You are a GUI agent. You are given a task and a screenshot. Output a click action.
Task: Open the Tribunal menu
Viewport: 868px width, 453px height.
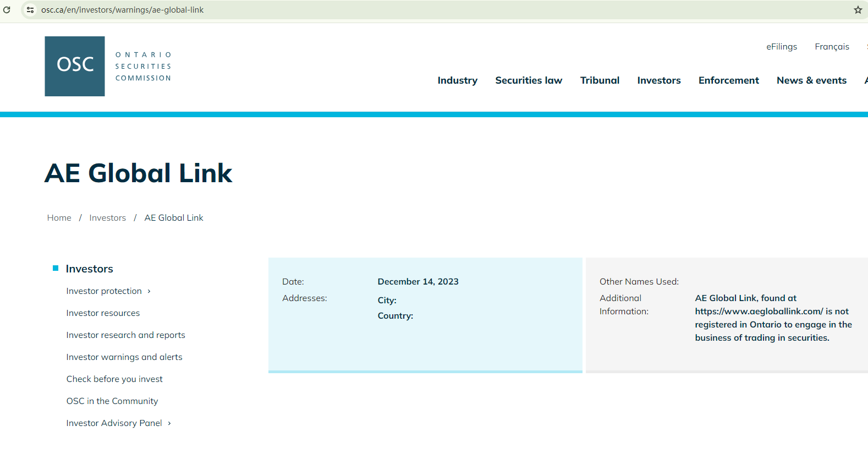coord(600,80)
